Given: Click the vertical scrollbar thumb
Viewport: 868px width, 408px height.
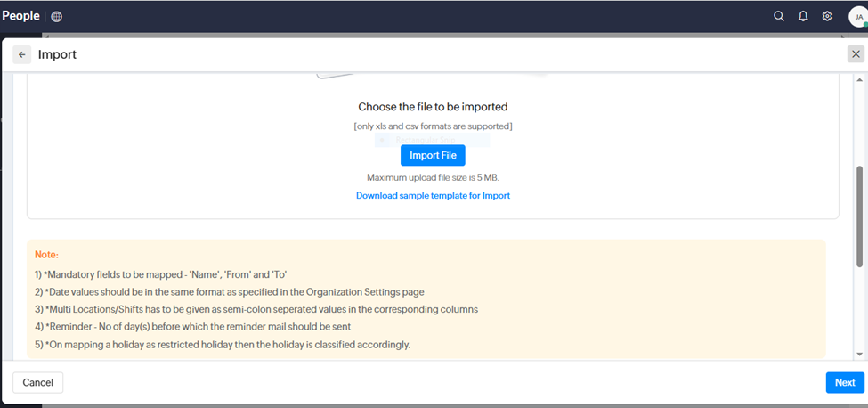Looking at the screenshot, I should click(859, 214).
